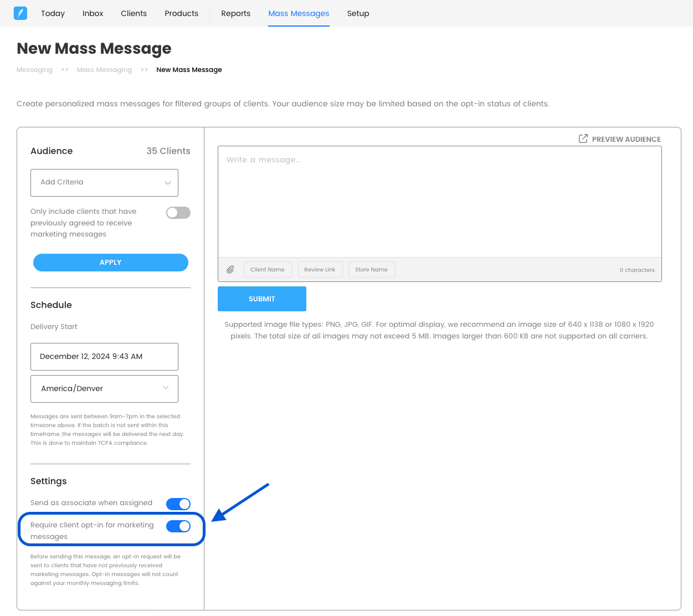Click the Preview Audience external-link icon
693x616 pixels.
[583, 138]
